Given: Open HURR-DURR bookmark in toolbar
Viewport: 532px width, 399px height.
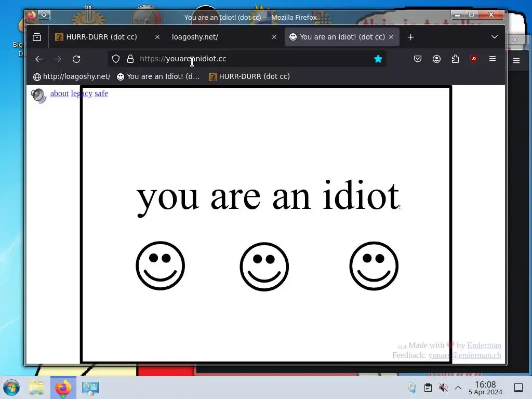Looking at the screenshot, I should pos(249,77).
